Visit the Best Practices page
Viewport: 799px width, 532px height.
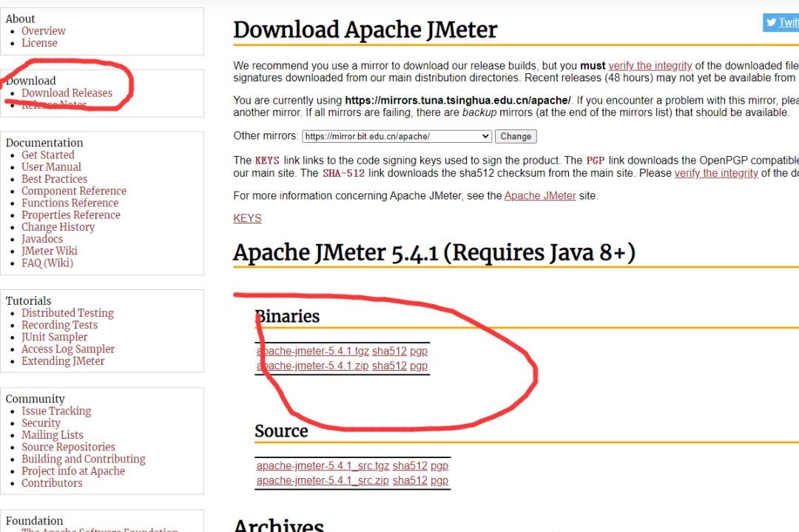[54, 179]
